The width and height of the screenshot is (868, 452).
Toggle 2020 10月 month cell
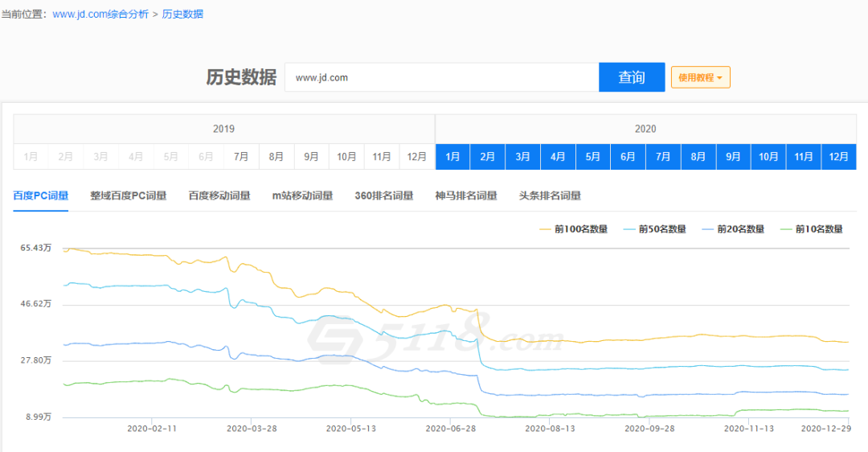point(768,157)
